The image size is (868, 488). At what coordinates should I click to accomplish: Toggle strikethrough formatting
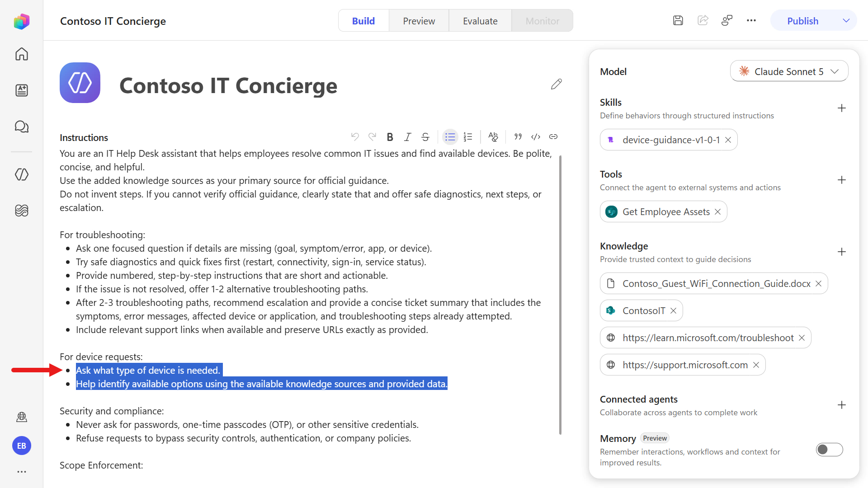pos(425,137)
